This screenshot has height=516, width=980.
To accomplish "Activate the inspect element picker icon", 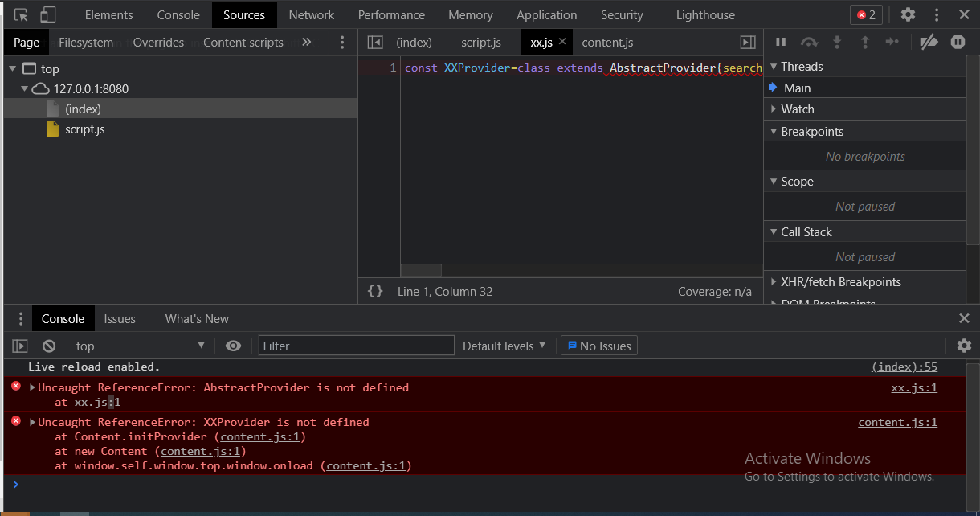I will tap(22, 14).
